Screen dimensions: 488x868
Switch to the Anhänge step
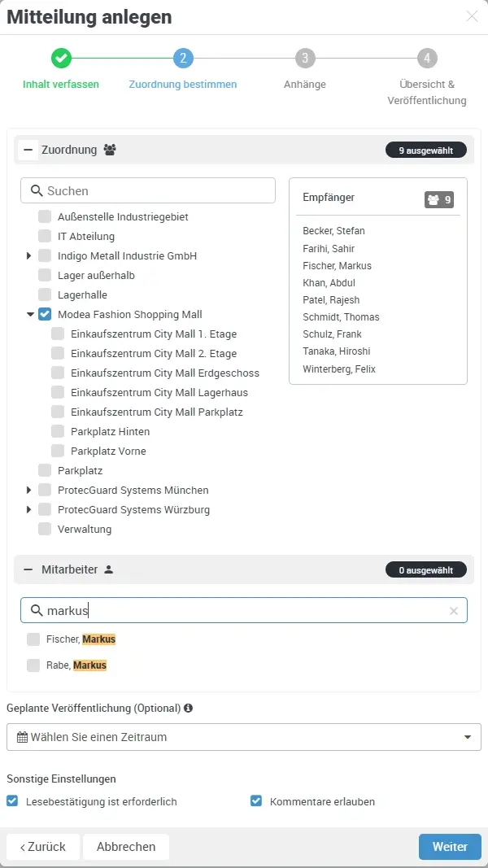[x=304, y=58]
